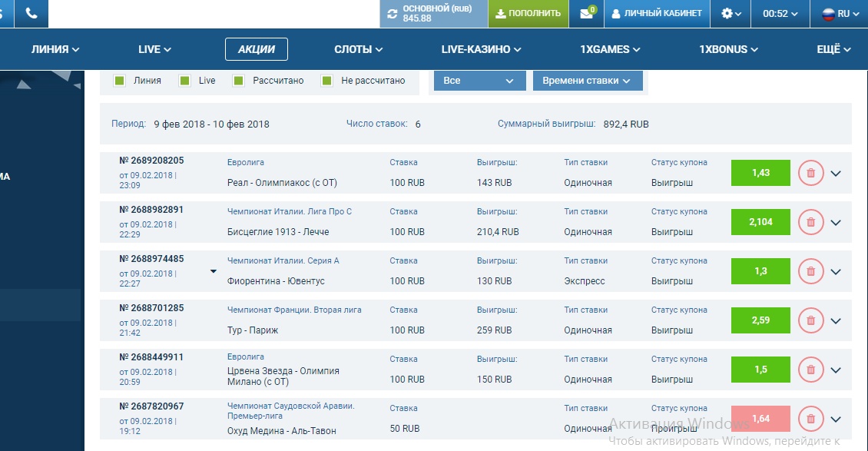The image size is (868, 451).
Task: Refresh the main account balance
Action: tap(393, 14)
